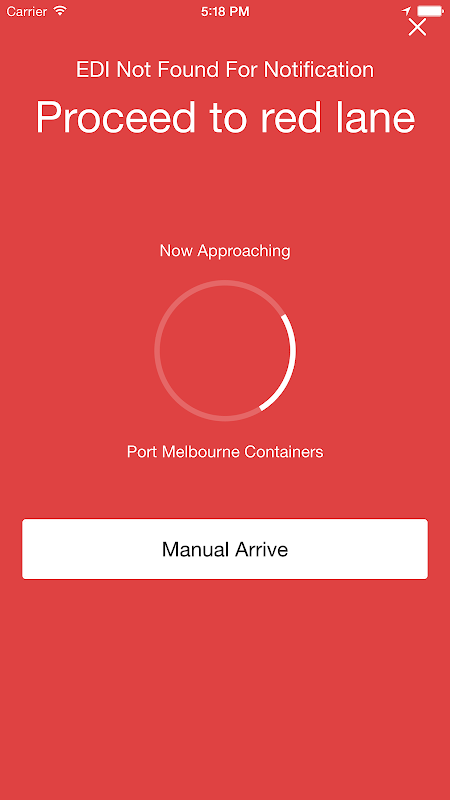This screenshot has height=800, width=450.
Task: Tap the word Manual on the white button
Action: tap(195, 549)
